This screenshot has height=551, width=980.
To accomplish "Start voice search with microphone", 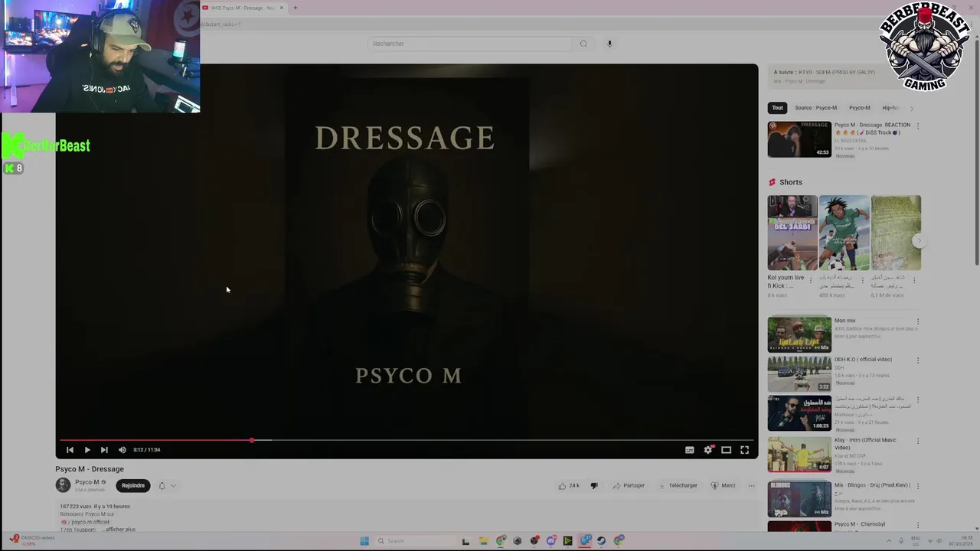I will pyautogui.click(x=609, y=44).
